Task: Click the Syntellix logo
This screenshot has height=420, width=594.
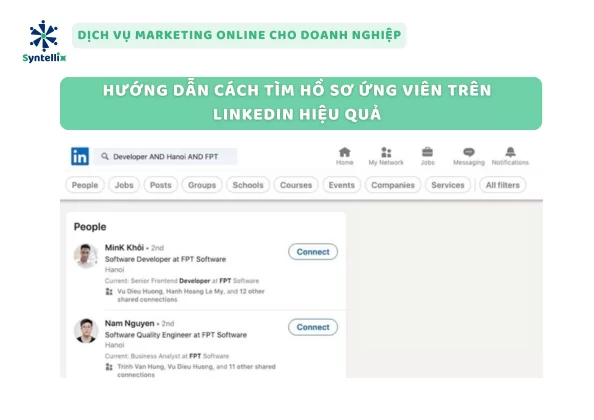Action: click(44, 41)
